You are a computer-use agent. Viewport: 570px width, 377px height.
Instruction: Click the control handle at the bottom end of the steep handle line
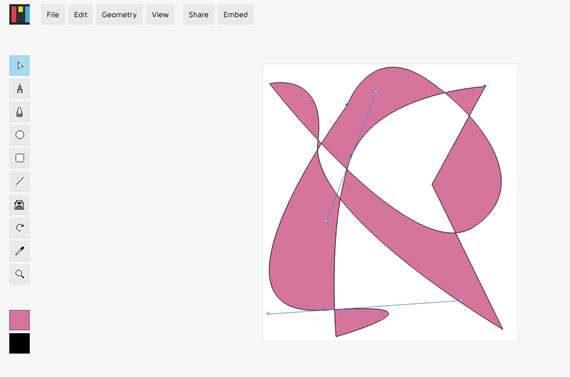pos(326,221)
